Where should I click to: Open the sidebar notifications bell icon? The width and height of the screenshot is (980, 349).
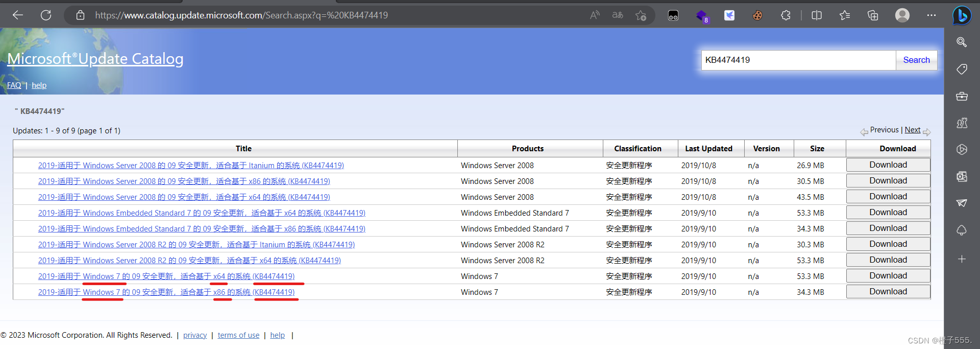coord(962,230)
